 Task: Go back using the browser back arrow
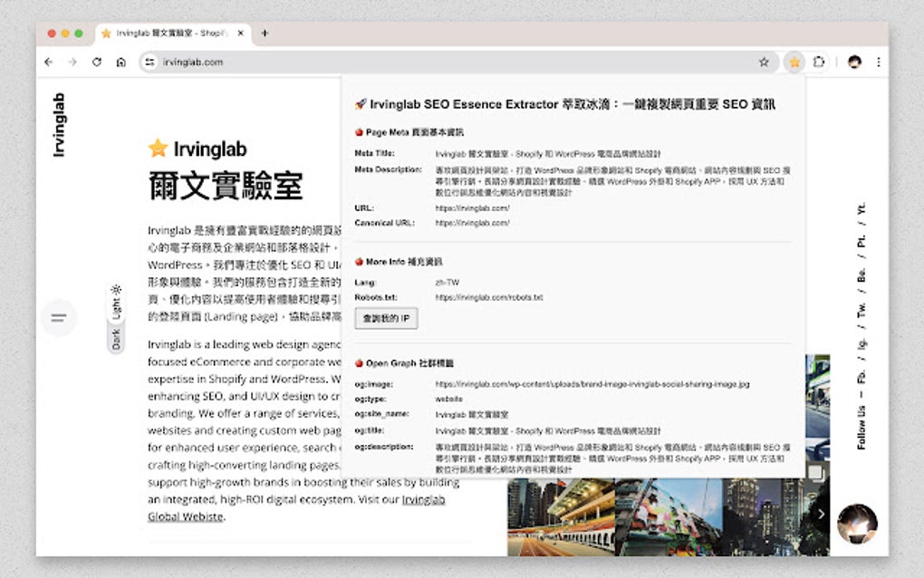point(49,62)
